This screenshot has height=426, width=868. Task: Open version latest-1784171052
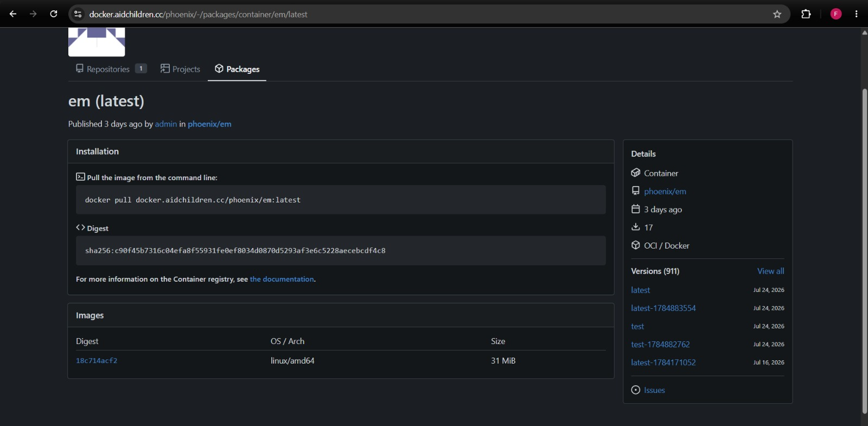pyautogui.click(x=663, y=363)
